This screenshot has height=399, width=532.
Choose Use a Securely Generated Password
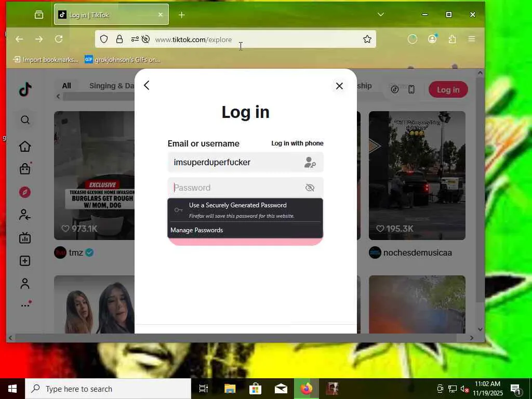tap(245, 210)
